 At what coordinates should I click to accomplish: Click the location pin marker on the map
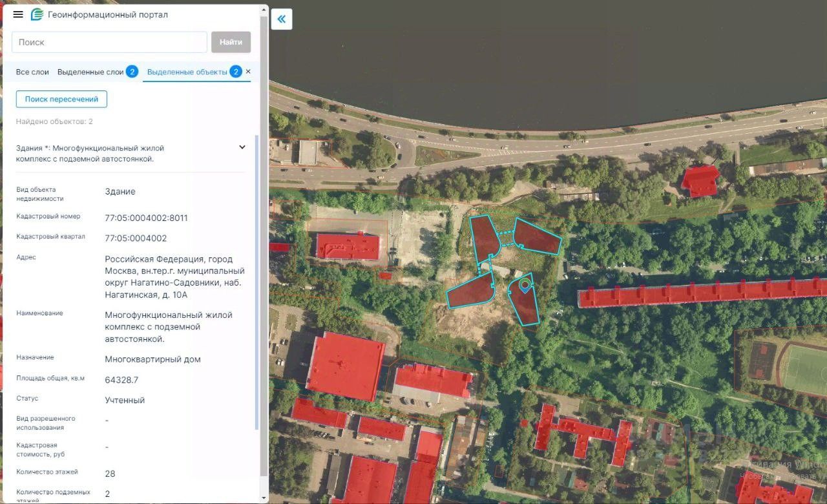(525, 285)
